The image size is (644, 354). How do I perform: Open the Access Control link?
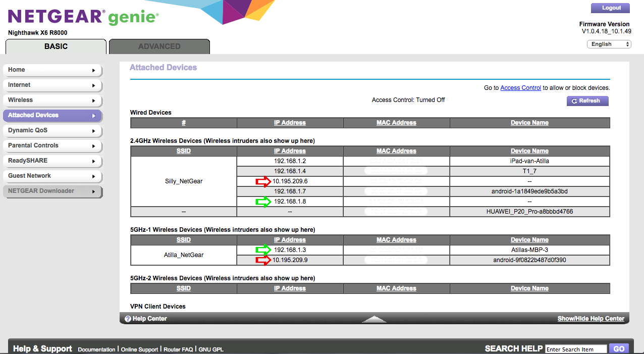(x=520, y=88)
